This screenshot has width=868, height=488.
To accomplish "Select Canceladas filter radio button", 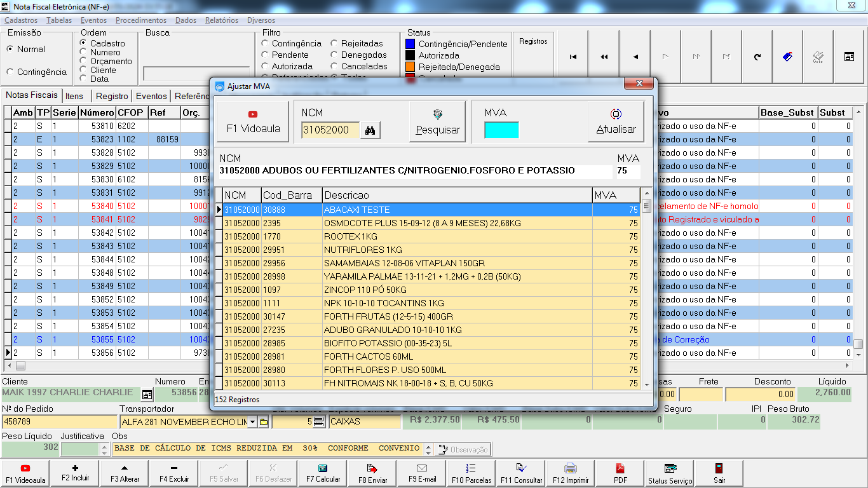I will click(x=334, y=66).
